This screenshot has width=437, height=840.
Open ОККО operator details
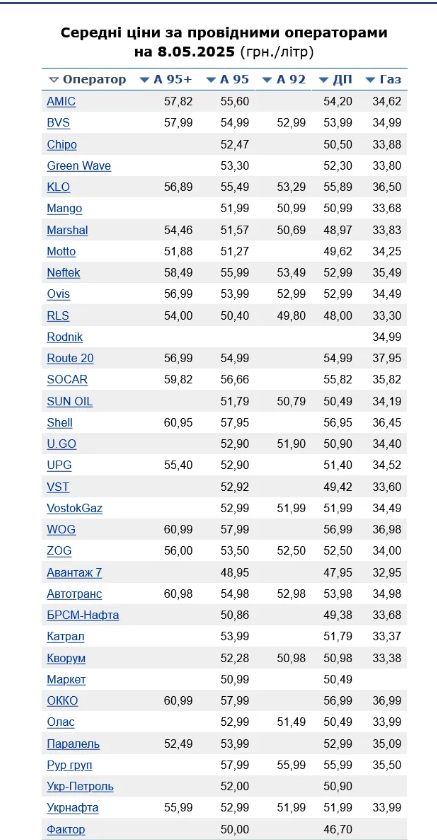(62, 701)
